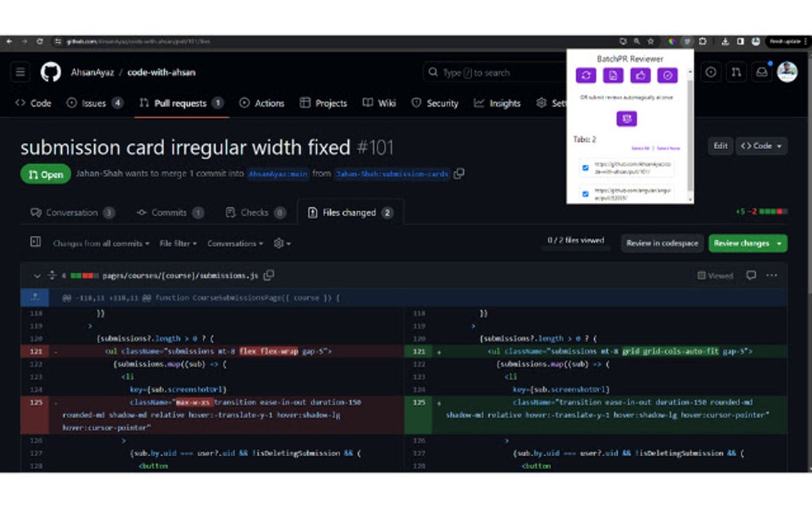Open the notifications bell in GitHub header
812x508 pixels.
pos(762,72)
